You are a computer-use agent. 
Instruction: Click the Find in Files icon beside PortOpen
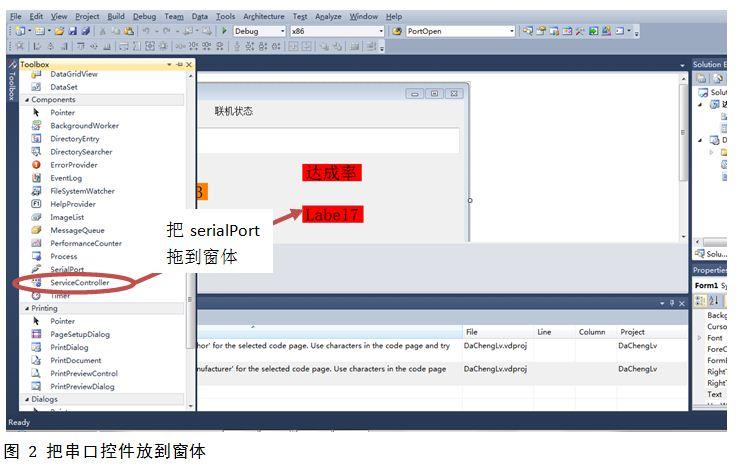[x=397, y=31]
